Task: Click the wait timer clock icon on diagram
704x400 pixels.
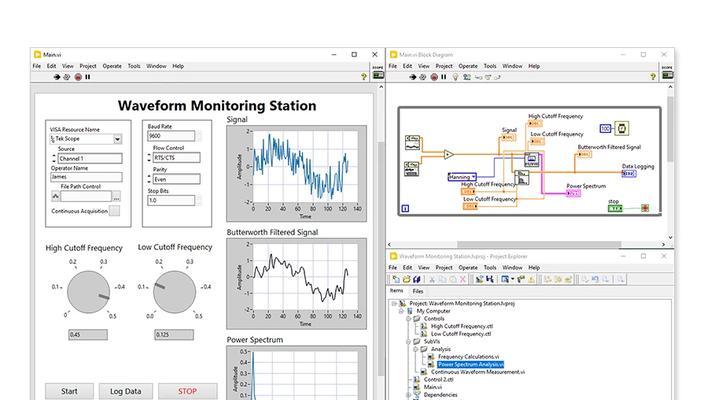Action: tap(621, 128)
